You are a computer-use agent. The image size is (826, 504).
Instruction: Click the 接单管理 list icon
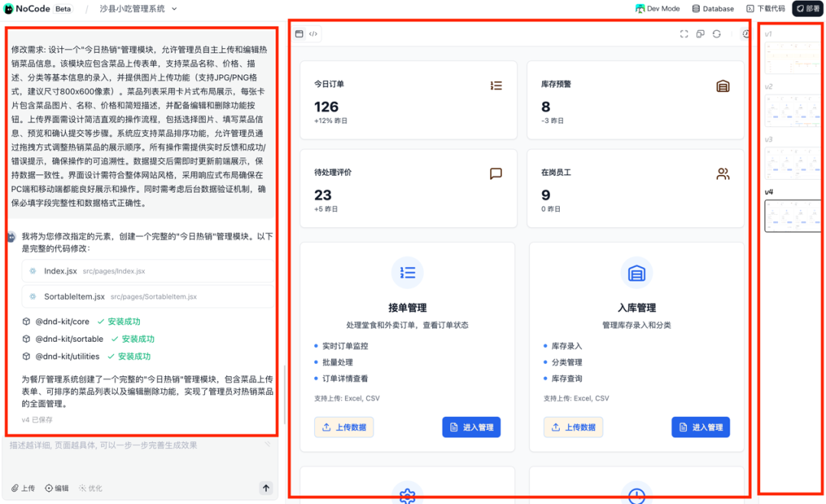pos(408,272)
